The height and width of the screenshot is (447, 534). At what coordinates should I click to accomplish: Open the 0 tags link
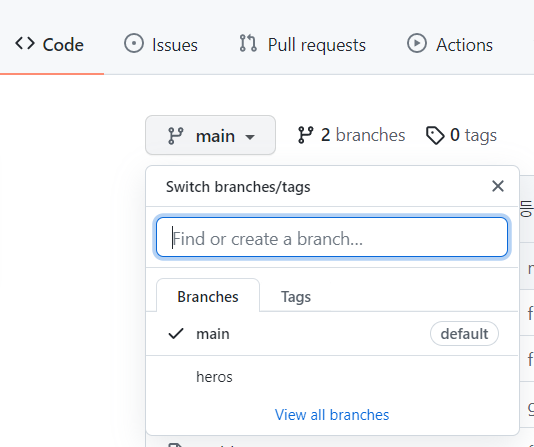point(461,135)
